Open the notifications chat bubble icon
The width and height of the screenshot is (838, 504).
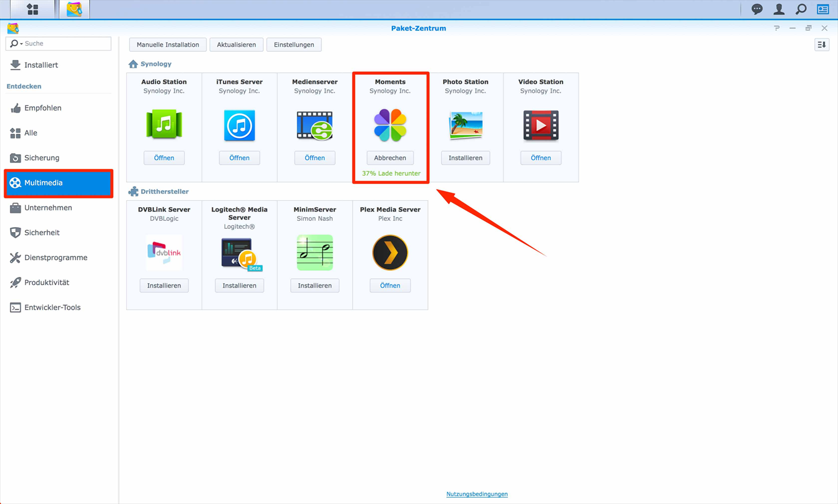click(757, 9)
